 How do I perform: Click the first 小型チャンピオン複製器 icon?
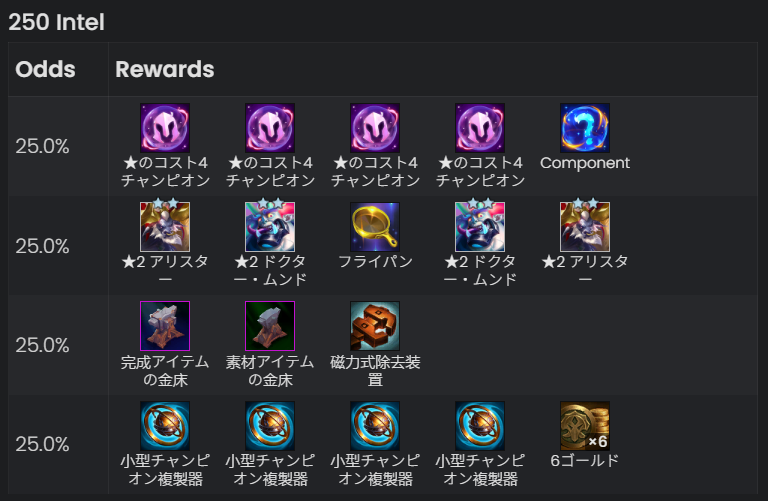click(x=165, y=426)
